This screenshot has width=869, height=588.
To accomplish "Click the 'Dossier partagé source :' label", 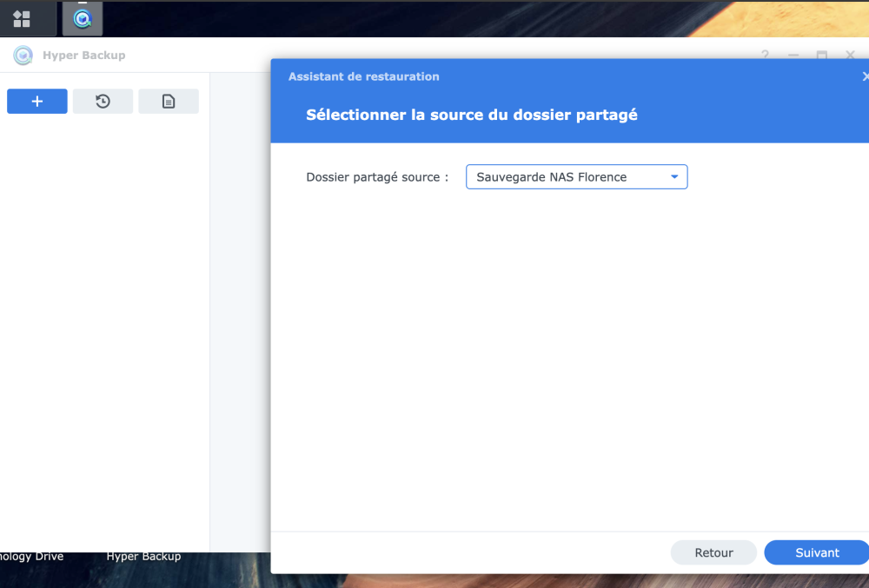I will (377, 177).
